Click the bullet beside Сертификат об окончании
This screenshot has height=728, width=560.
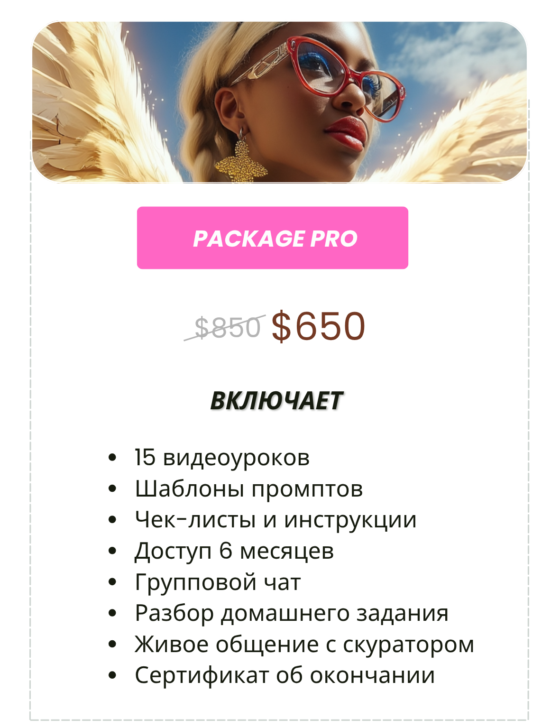[x=112, y=676]
